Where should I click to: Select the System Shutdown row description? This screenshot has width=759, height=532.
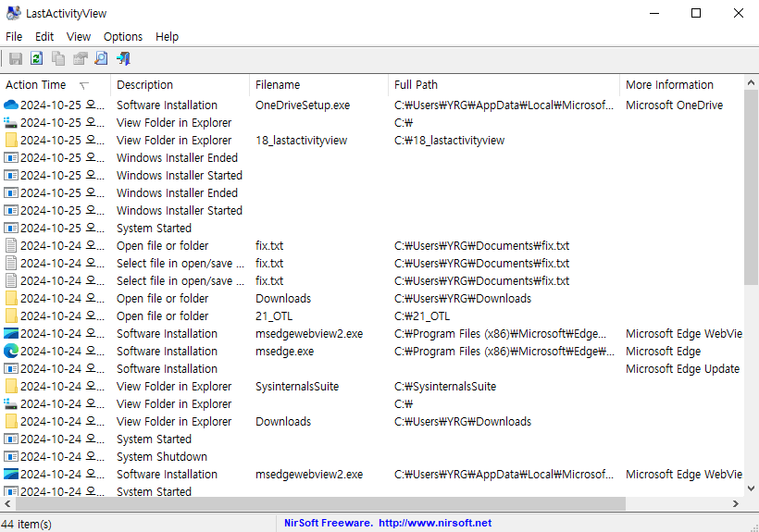[162, 456]
